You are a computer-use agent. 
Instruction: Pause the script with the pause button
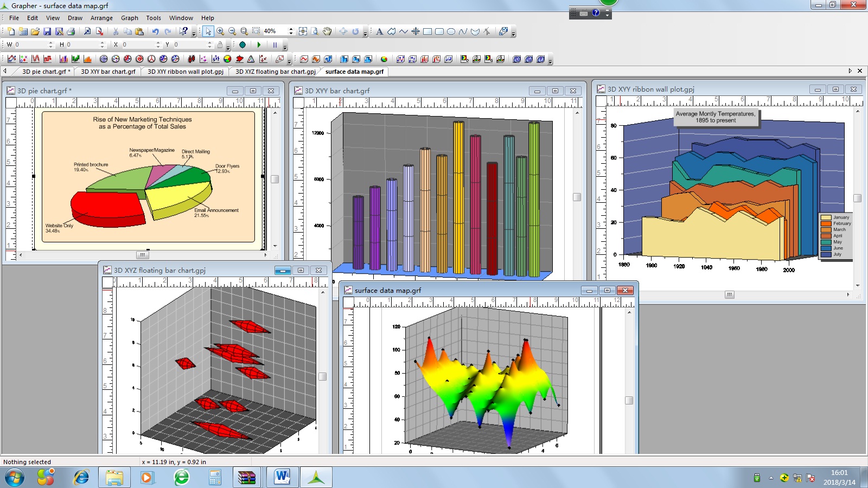pyautogui.click(x=275, y=44)
